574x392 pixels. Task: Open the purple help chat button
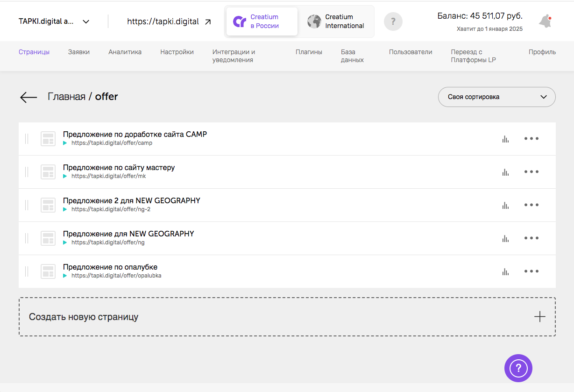click(x=518, y=368)
